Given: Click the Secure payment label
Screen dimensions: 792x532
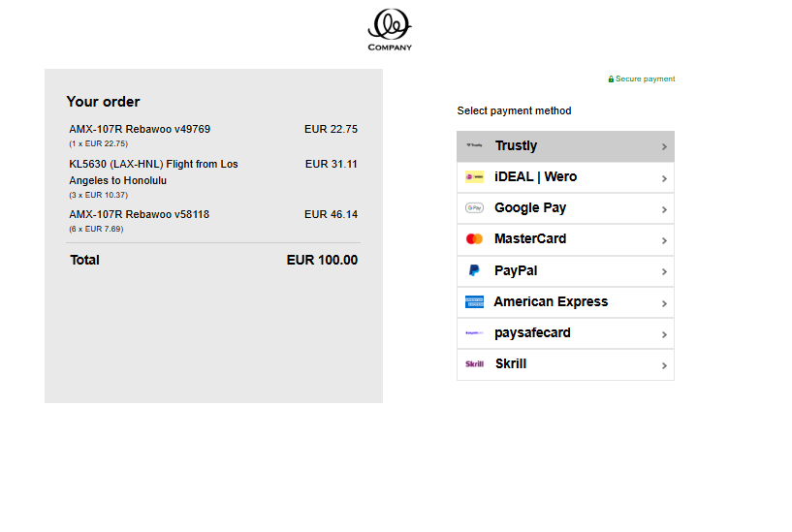Looking at the screenshot, I should [645, 78].
